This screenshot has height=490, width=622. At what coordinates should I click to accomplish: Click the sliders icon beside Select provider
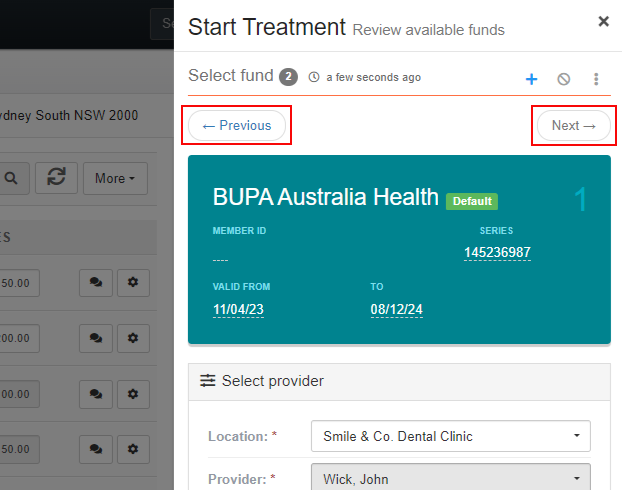pyautogui.click(x=207, y=380)
